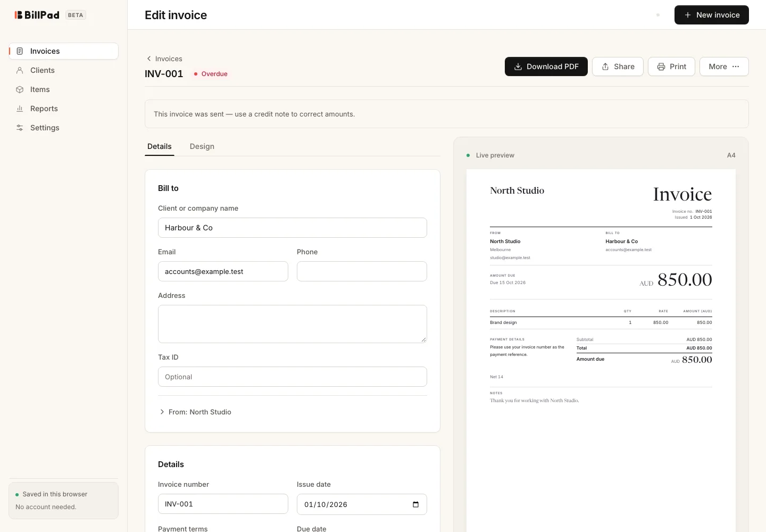Open Reports in the sidebar menu
This screenshot has width=766, height=532.
coord(64,109)
